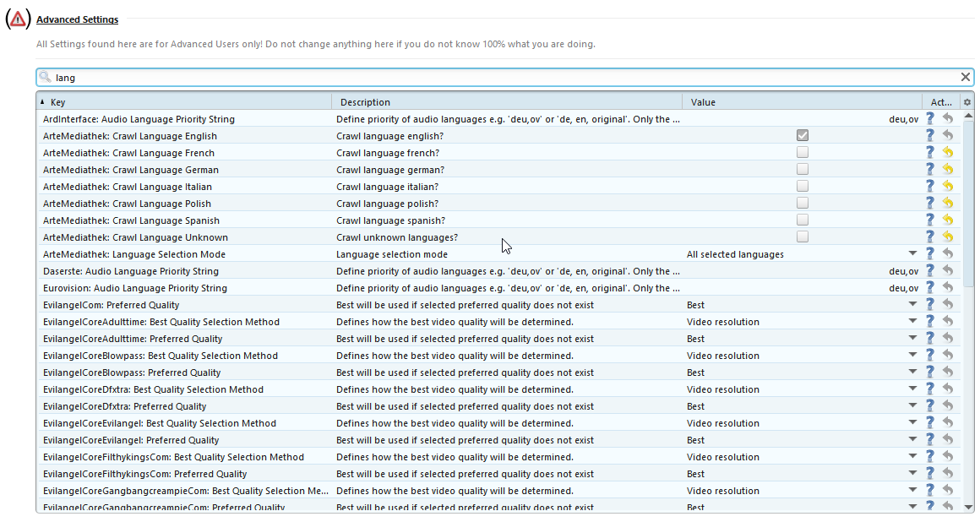Show help for Crawl Language Italian
Image resolution: width=980 pixels, height=522 pixels.
(929, 186)
